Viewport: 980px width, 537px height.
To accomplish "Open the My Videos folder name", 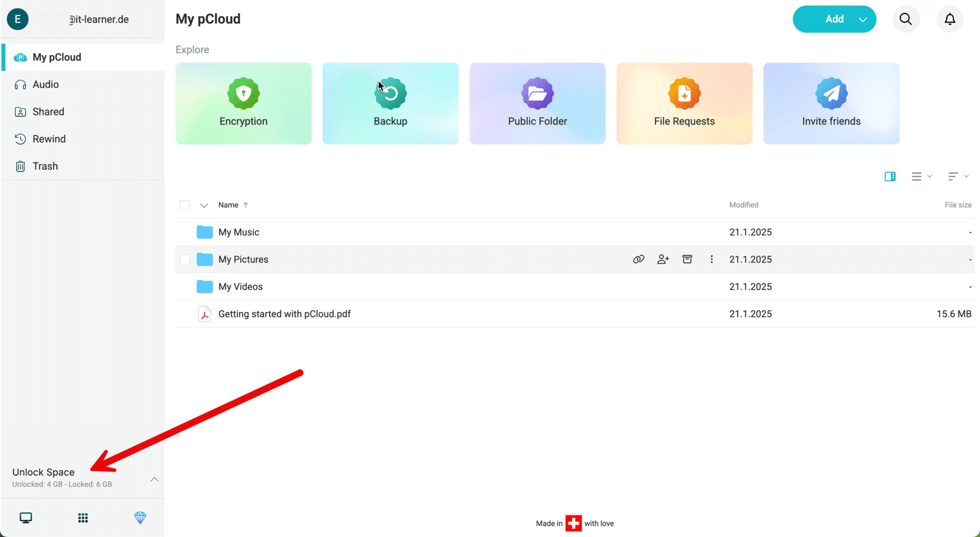I will (x=241, y=286).
